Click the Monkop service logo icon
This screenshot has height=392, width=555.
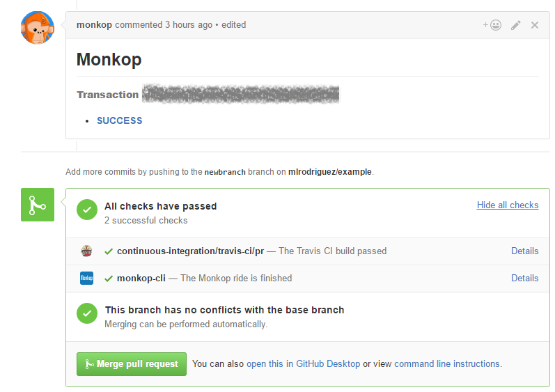(x=86, y=279)
